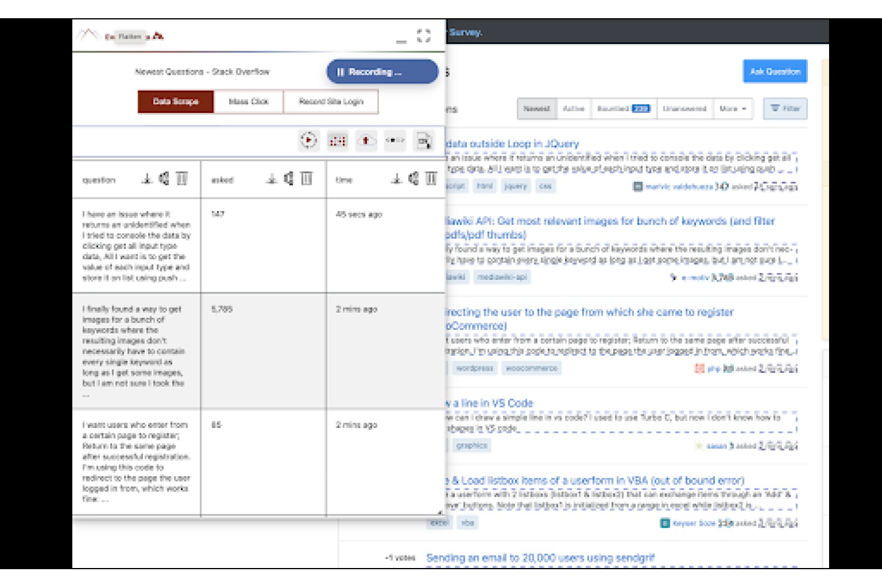Pause the Recording button

(x=382, y=72)
